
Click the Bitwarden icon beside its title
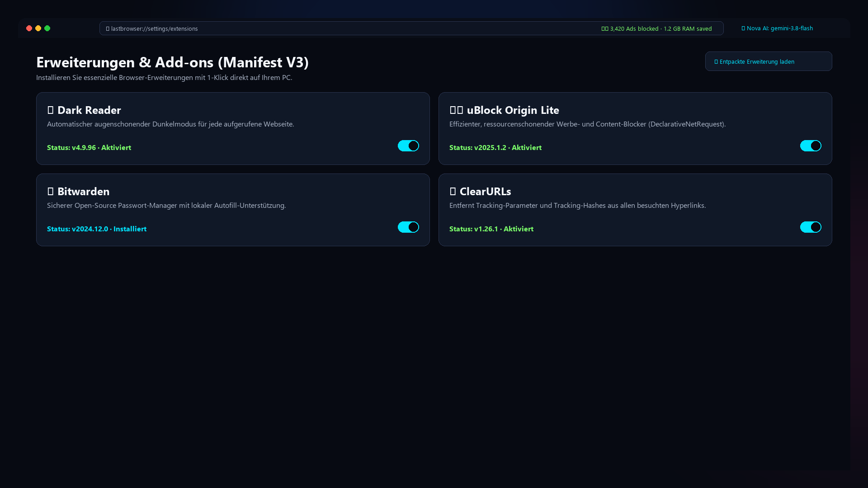[50, 191]
